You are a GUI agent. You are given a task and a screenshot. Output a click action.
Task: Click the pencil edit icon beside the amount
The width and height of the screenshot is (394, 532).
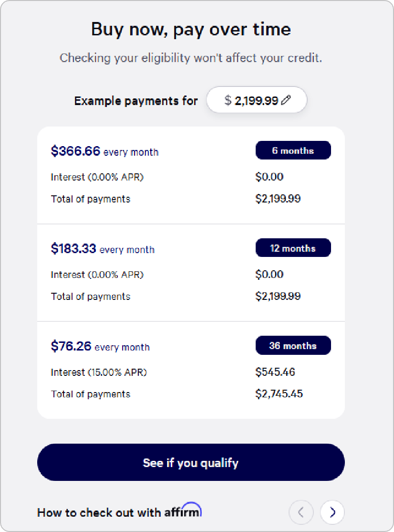coord(286,100)
